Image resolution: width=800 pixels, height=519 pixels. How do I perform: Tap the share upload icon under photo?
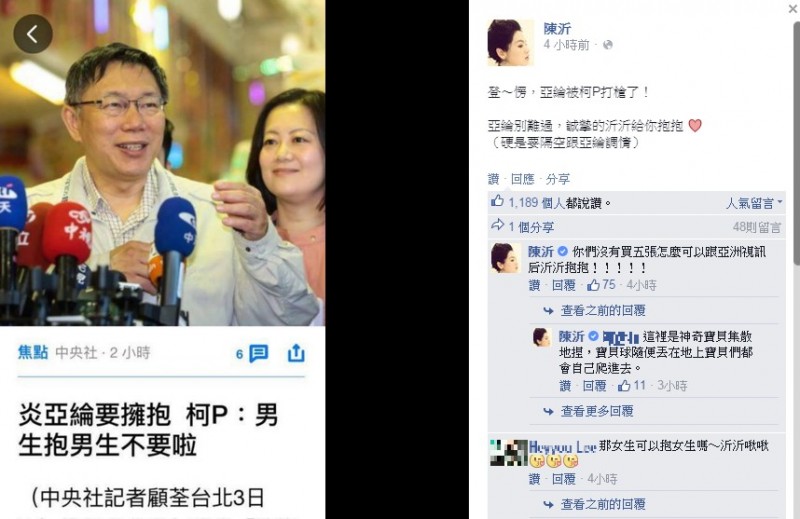[296, 353]
